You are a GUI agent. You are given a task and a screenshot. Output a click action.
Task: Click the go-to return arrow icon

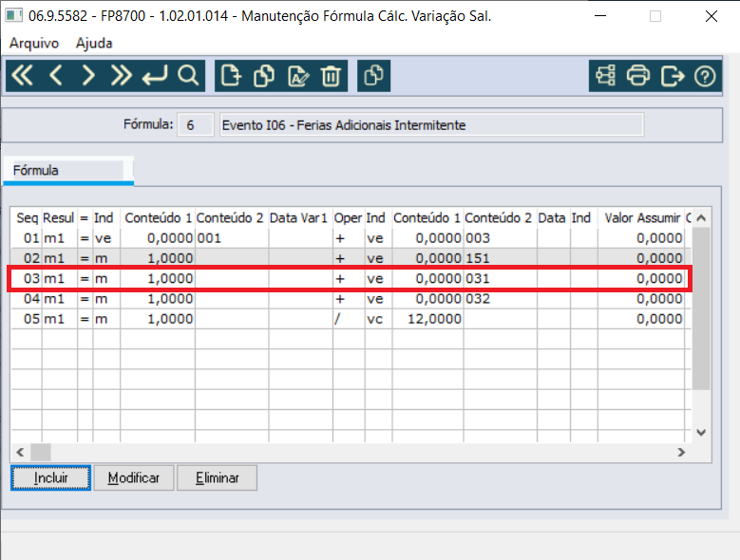coord(155,75)
